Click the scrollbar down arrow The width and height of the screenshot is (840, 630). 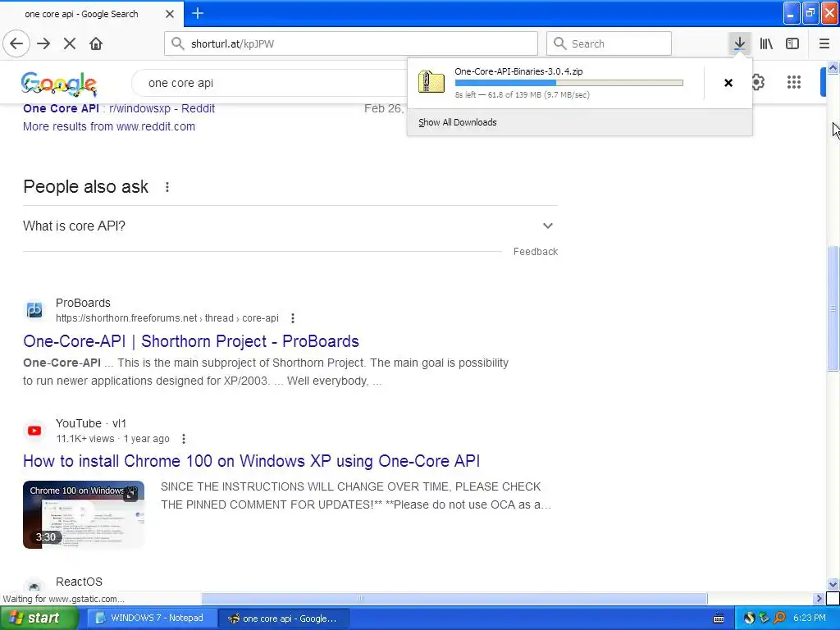(833, 584)
